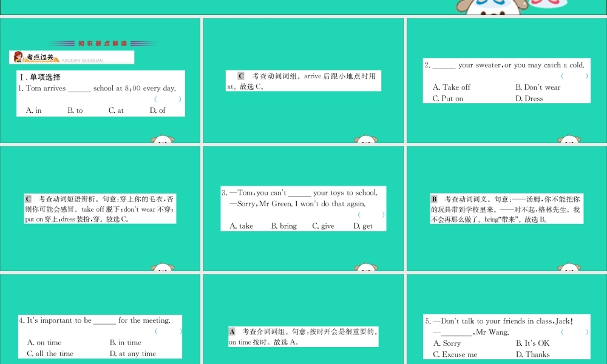Click question 5 line 'Don't talk to your friends in class'

click(x=499, y=321)
